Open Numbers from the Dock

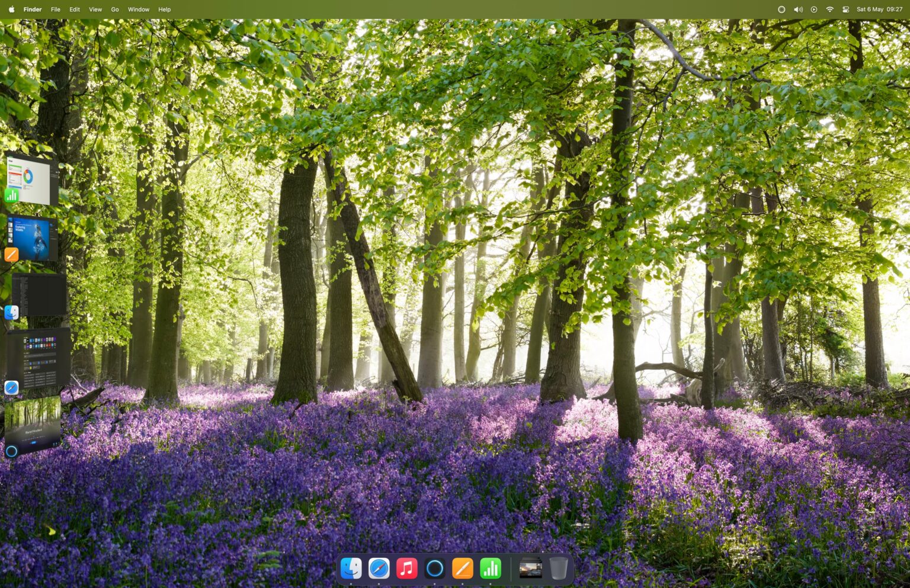tap(491, 568)
